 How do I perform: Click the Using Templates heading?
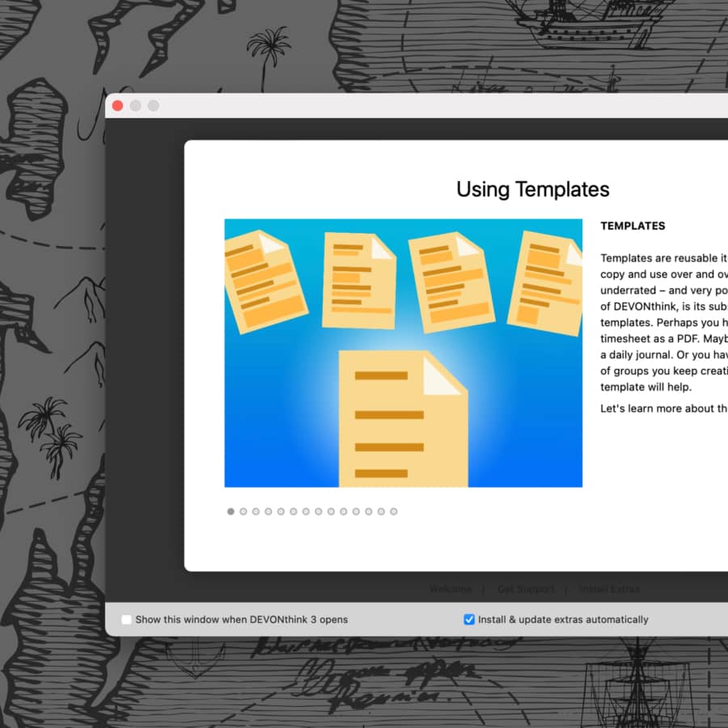coord(532,189)
